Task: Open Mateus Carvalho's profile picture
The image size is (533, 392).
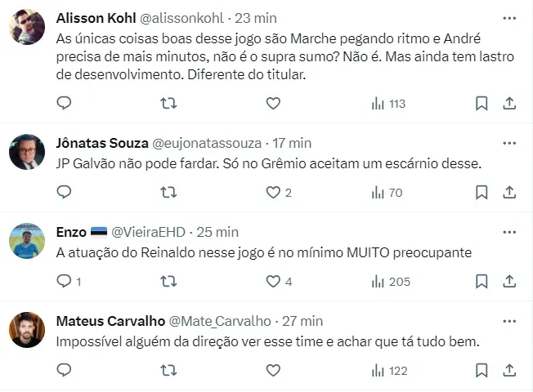Action: click(26, 330)
